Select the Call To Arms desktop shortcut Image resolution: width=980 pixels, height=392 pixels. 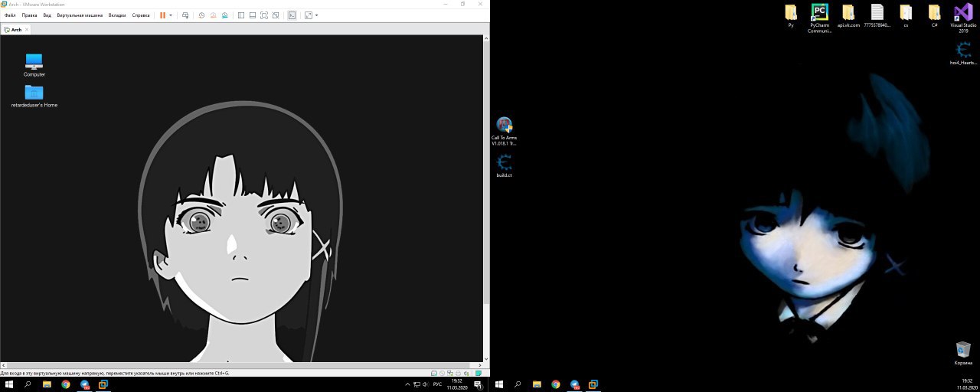click(504, 131)
